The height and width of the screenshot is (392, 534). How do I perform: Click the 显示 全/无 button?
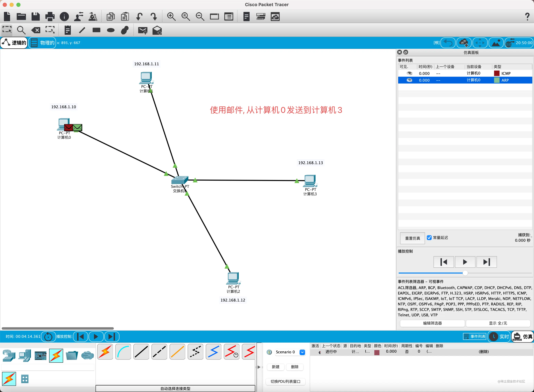pos(498,323)
